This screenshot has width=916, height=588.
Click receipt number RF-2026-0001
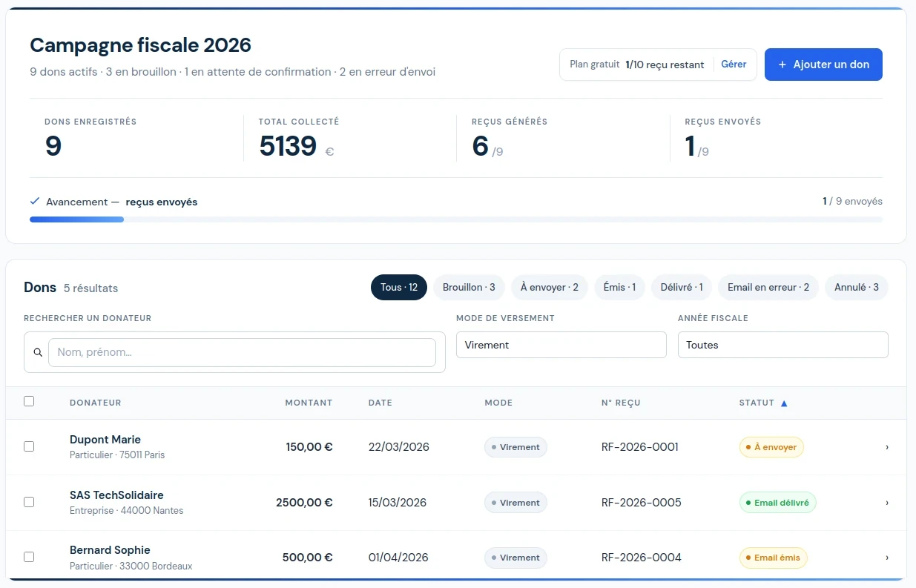tap(640, 447)
